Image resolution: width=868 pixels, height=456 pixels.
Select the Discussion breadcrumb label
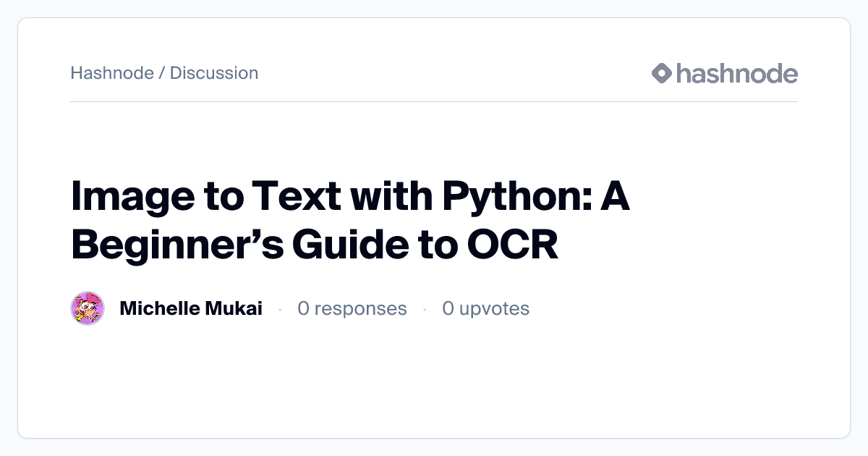[x=214, y=73]
